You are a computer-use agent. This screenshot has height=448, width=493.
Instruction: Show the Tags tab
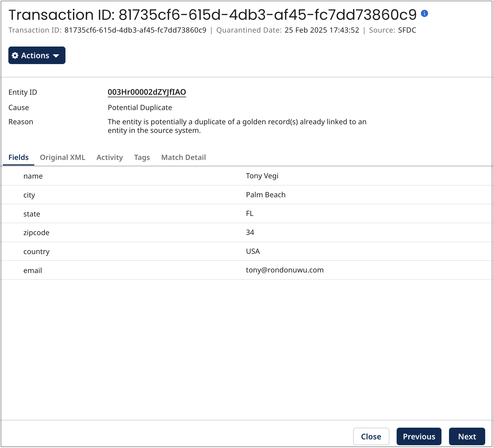[x=142, y=157]
